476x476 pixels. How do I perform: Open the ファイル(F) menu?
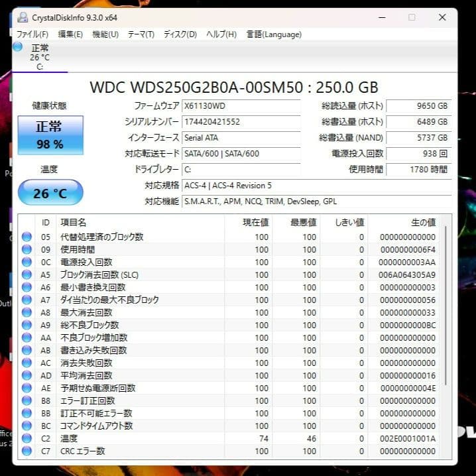point(32,34)
